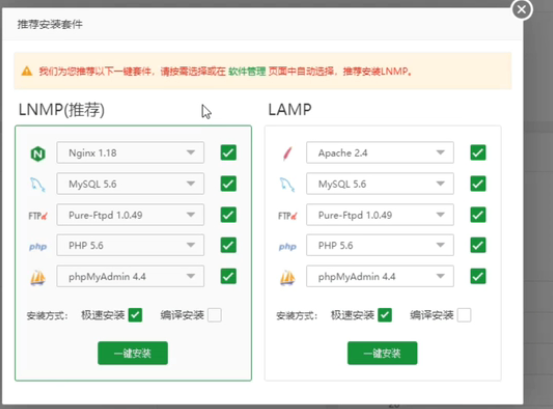Click the phpMyAdmin sailboat icon in LNMP
This screenshot has height=409, width=553.
point(38,277)
